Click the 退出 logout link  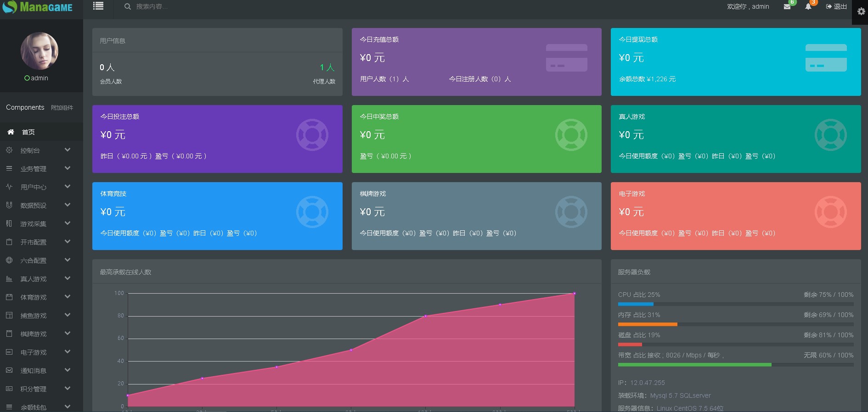(x=836, y=7)
